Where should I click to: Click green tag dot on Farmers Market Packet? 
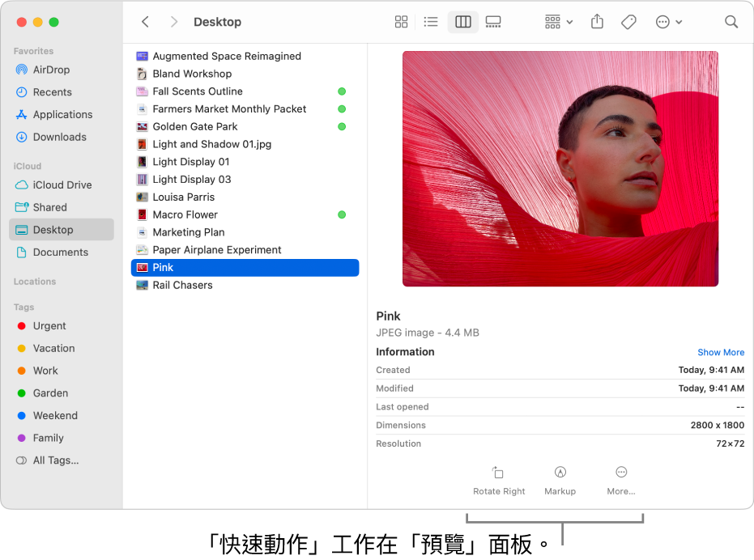coord(342,109)
